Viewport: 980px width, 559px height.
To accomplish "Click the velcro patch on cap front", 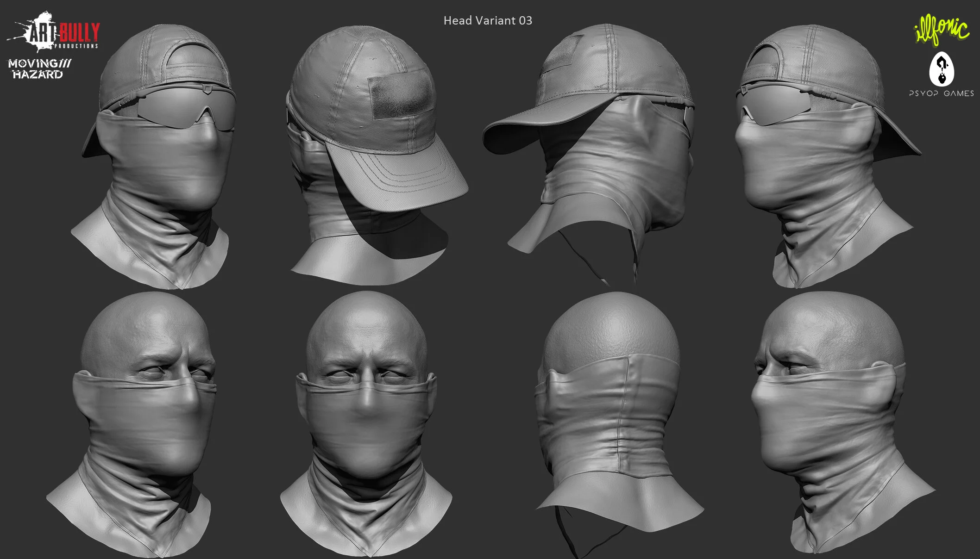I will coord(401,95).
